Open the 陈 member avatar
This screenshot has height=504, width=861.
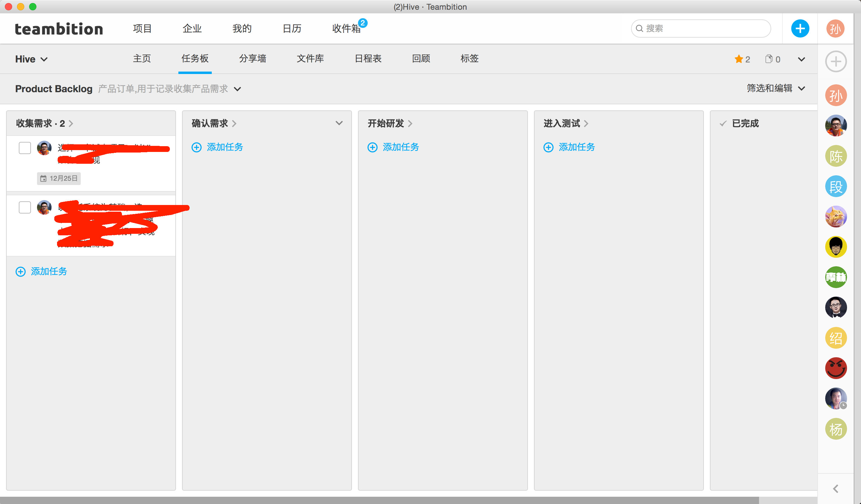[836, 156]
